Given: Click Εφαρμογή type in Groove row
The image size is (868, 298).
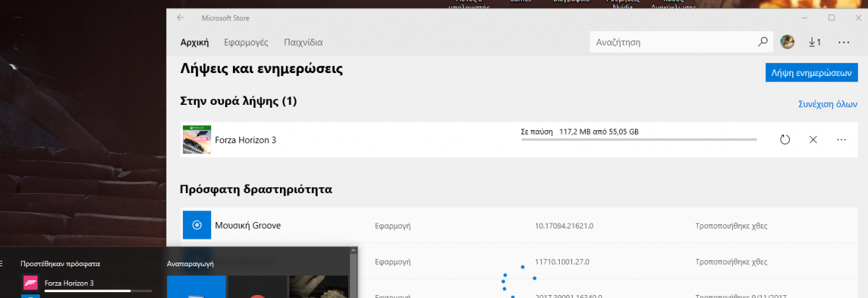Looking at the screenshot, I should tap(393, 226).
